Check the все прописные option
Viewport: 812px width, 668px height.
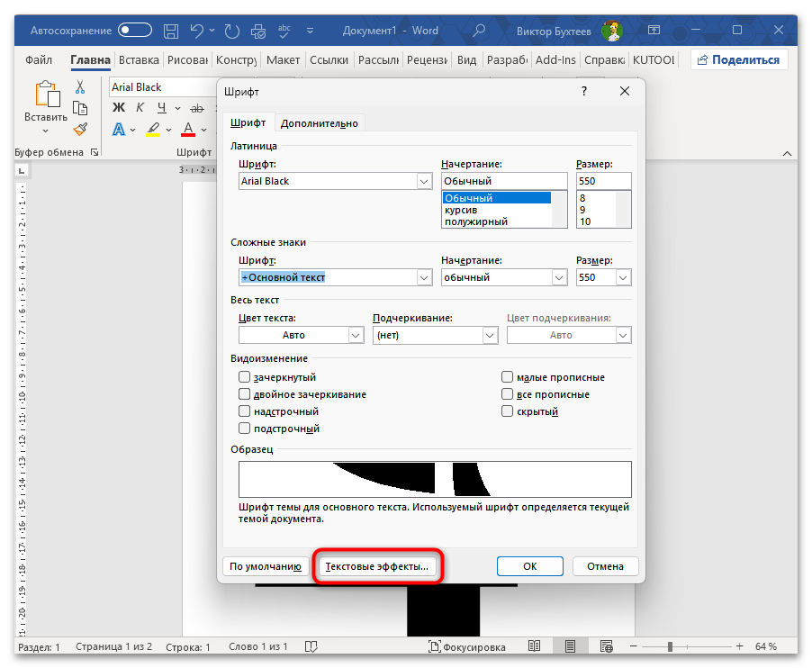508,394
